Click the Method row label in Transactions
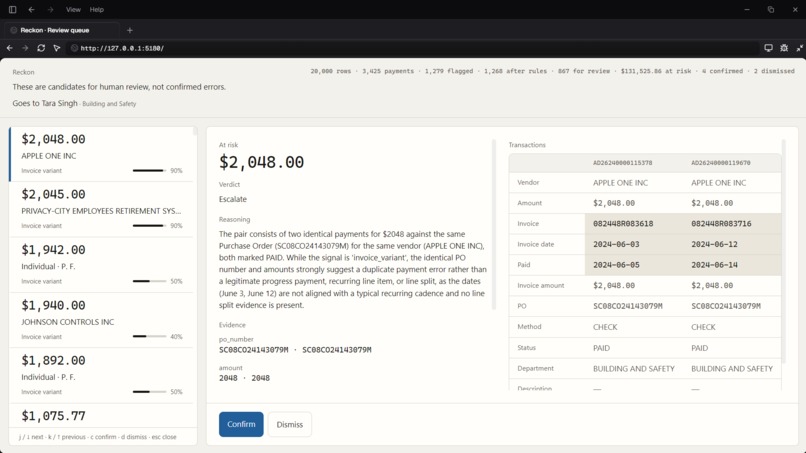The image size is (806, 453). click(x=529, y=327)
